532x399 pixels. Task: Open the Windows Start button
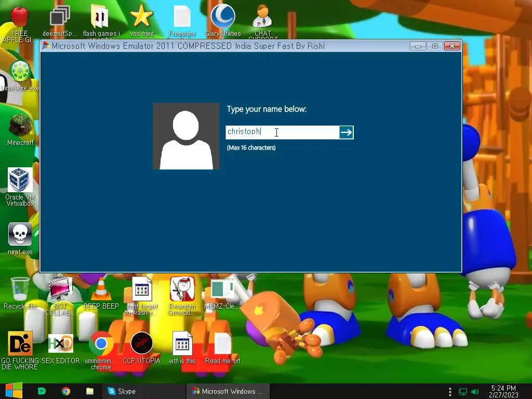click(13, 391)
